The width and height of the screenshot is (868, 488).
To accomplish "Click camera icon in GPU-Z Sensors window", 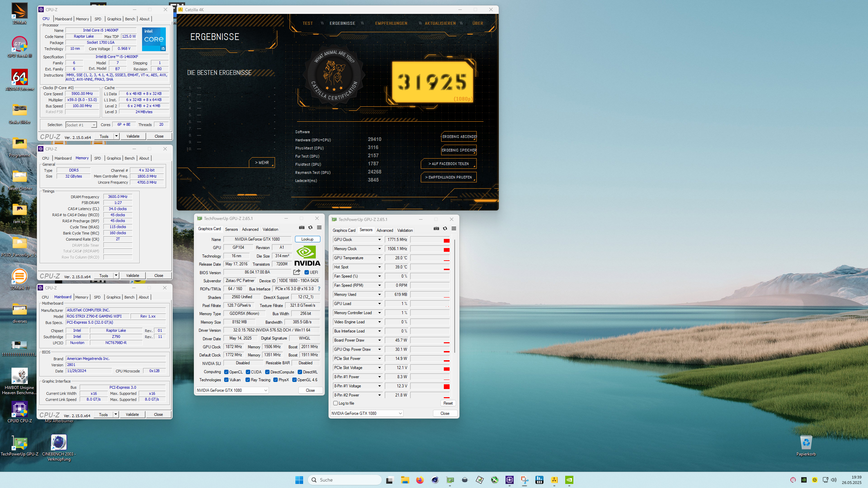I will tap(436, 228).
